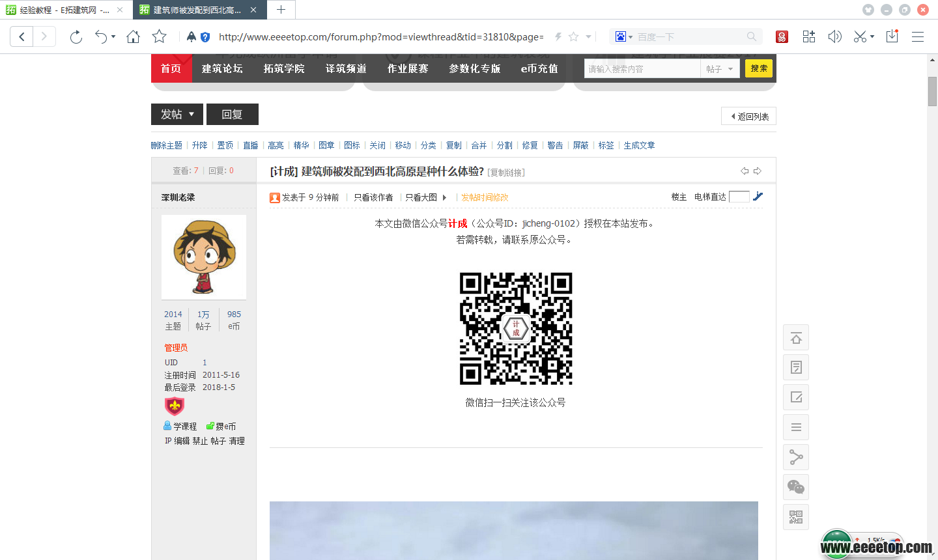This screenshot has width=938, height=560.
Task: Click the document icon in side panel
Action: [x=796, y=368]
